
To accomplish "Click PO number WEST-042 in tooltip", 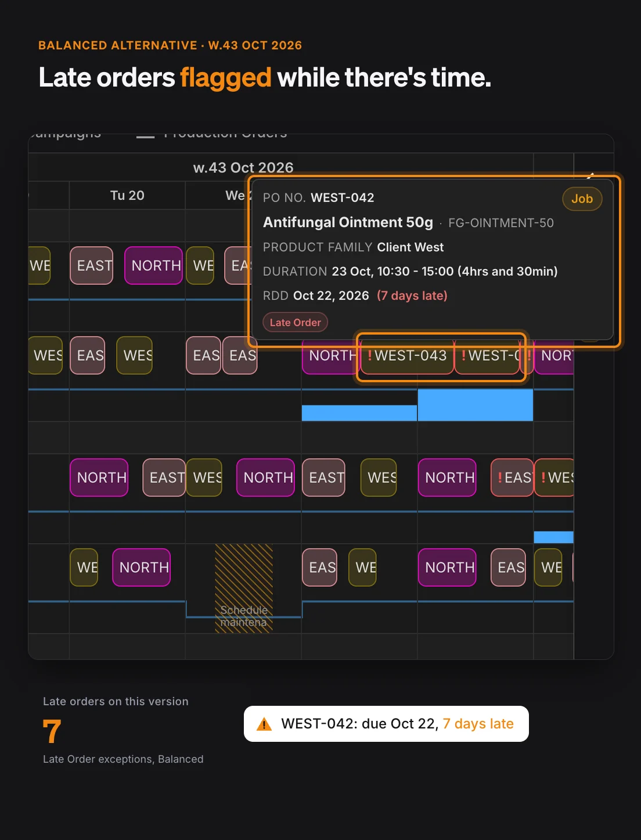I will click(343, 198).
